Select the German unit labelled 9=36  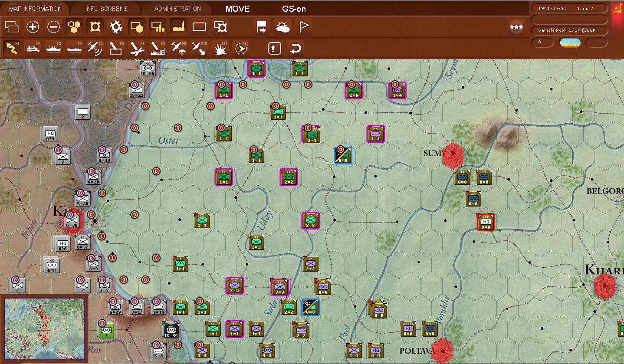(82, 199)
